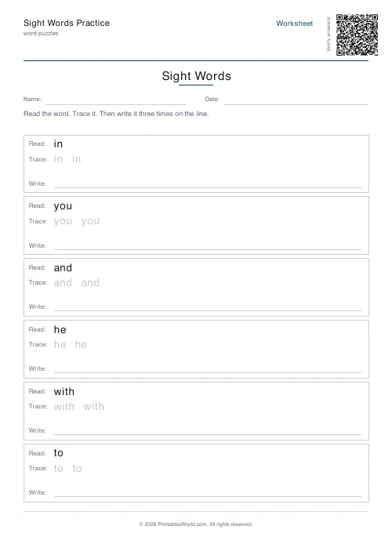This screenshot has height=555, width=392.
Task: Click the Worksheet label in header
Action: [294, 24]
